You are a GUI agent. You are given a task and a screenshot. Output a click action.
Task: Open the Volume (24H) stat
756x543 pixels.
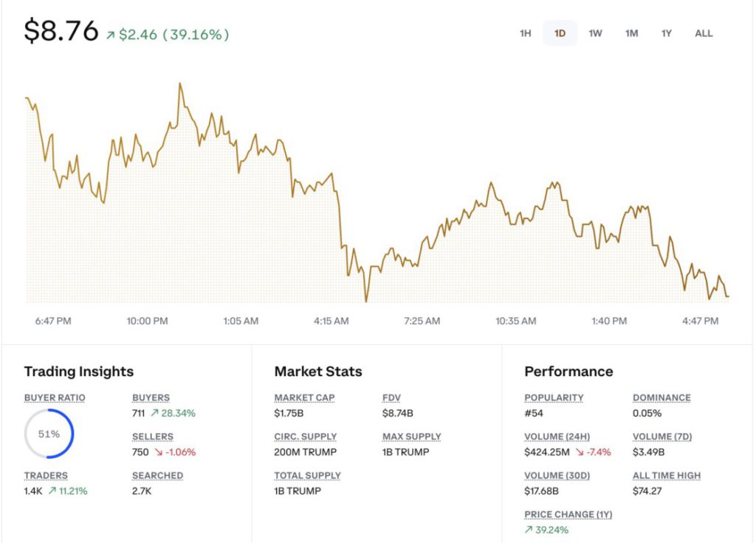pos(557,437)
